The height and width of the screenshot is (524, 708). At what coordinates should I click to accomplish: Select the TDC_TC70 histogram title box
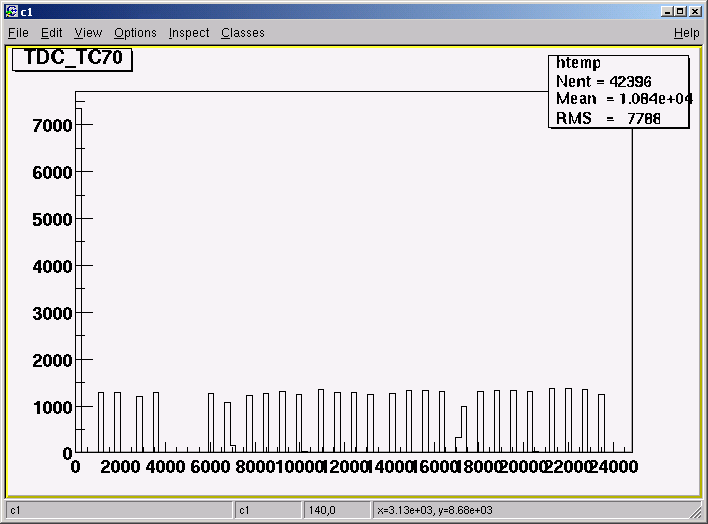coord(72,59)
